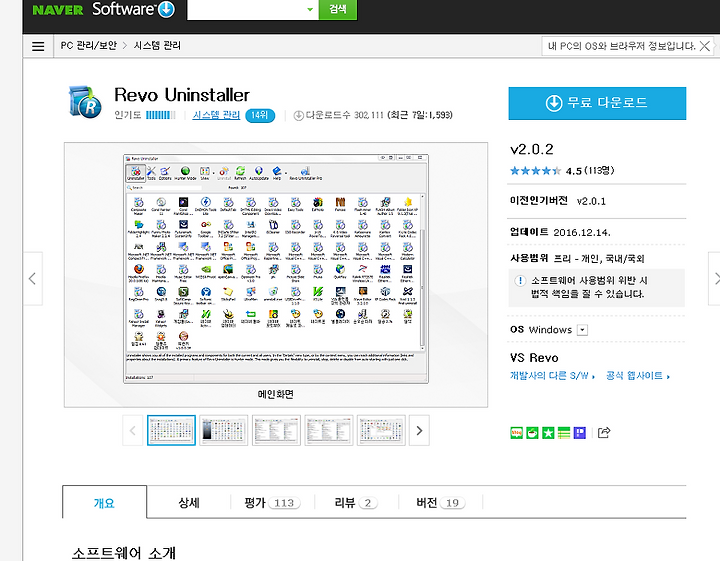
Task: Select the third screenshot thumbnail
Action: pyautogui.click(x=276, y=430)
